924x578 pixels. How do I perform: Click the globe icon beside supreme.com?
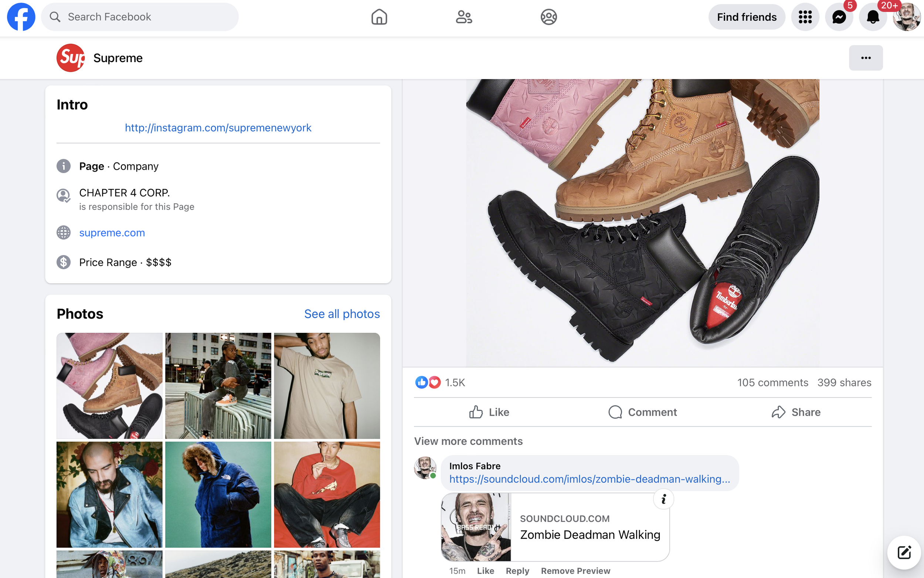click(64, 233)
